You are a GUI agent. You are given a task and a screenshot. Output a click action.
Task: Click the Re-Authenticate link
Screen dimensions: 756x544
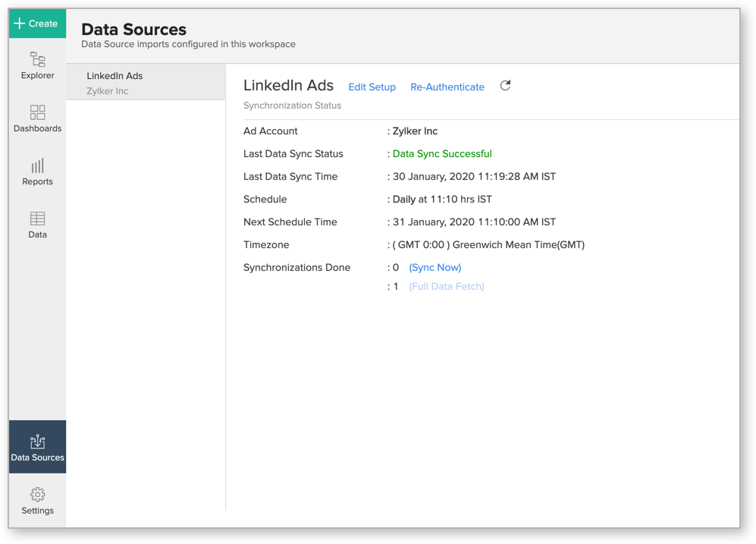pos(447,86)
